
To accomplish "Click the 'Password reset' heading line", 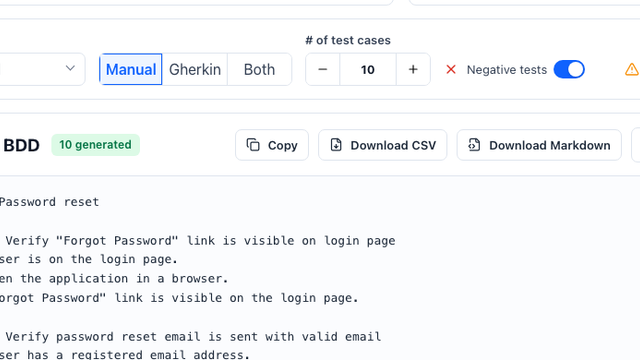I will coord(49,202).
